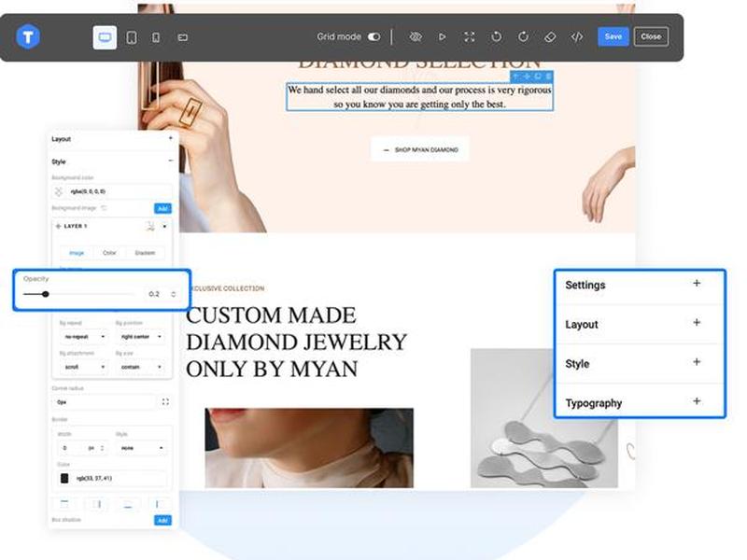The image size is (747, 560).
Task: Toggle the Grid mode switch
Action: [x=374, y=36]
